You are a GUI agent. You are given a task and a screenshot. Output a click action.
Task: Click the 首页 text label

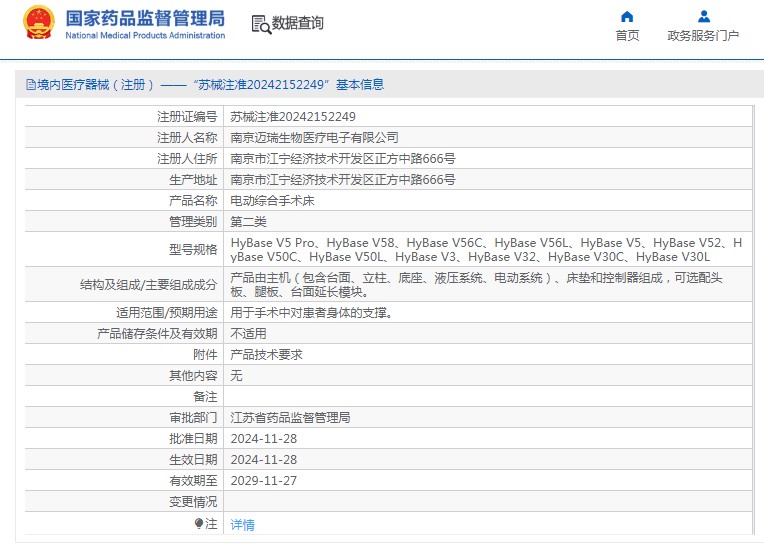click(627, 36)
